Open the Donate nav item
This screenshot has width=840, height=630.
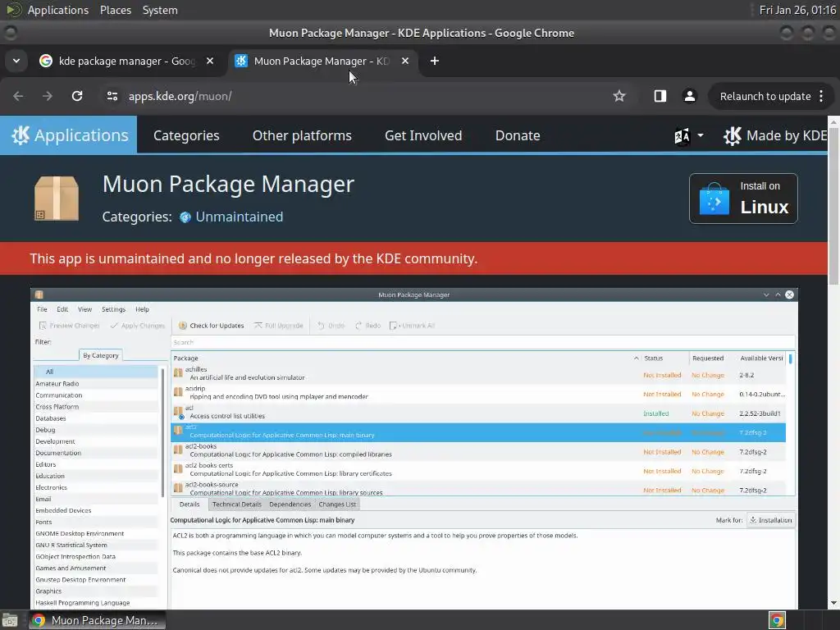[x=518, y=135]
